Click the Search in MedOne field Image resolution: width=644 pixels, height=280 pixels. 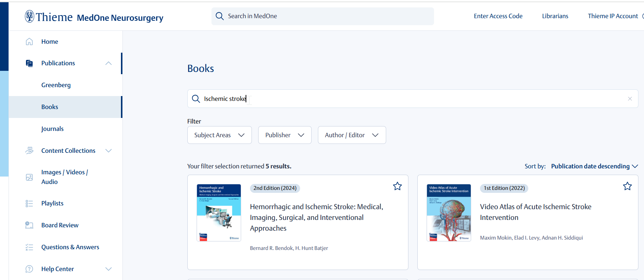point(323,16)
